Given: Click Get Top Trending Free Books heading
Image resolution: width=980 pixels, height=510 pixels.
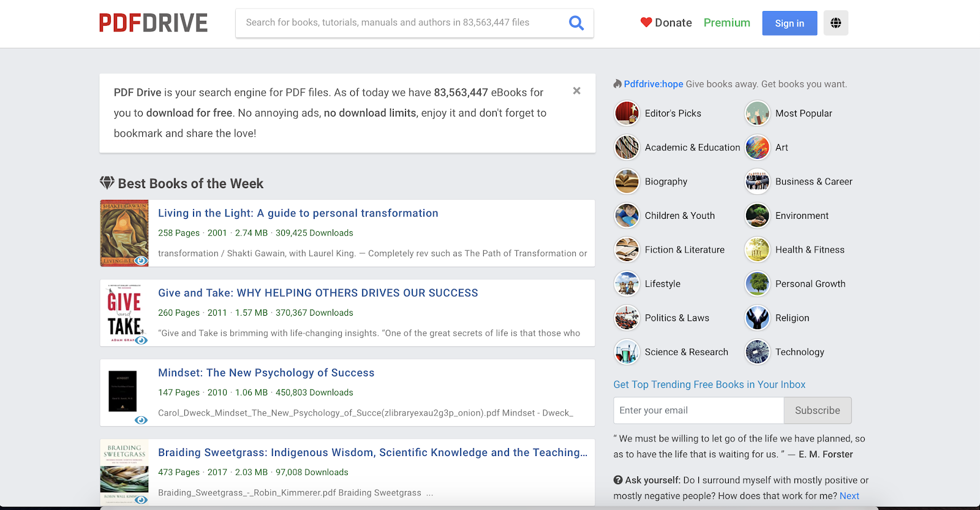Looking at the screenshot, I should pyautogui.click(x=709, y=384).
